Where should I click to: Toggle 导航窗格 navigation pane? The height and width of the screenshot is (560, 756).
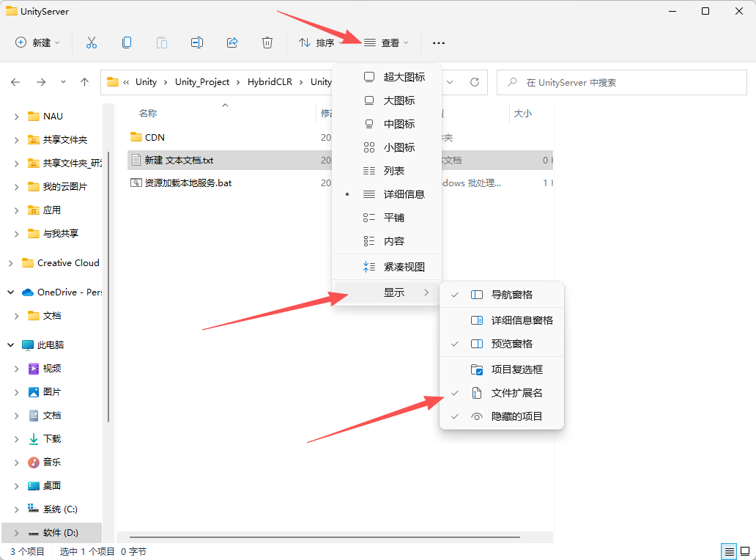501,295
